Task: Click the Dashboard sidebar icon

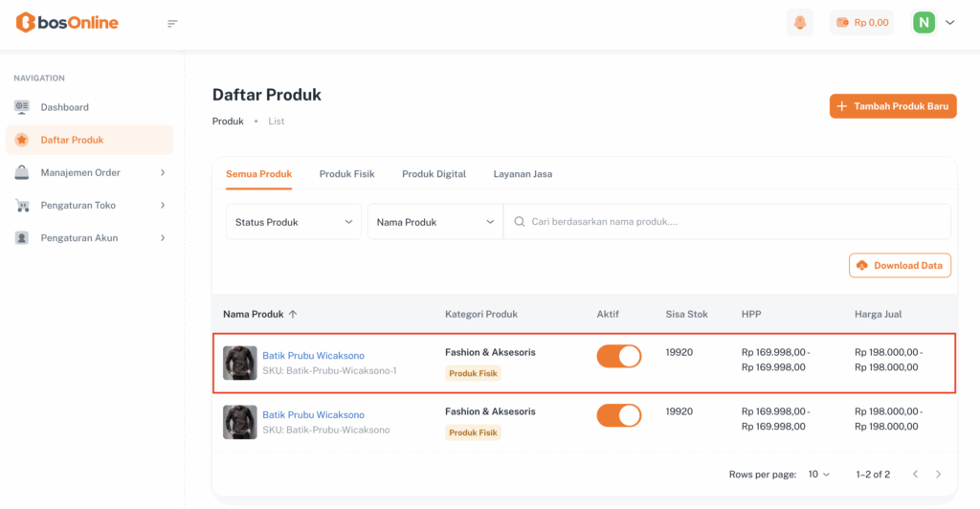Action: (22, 107)
